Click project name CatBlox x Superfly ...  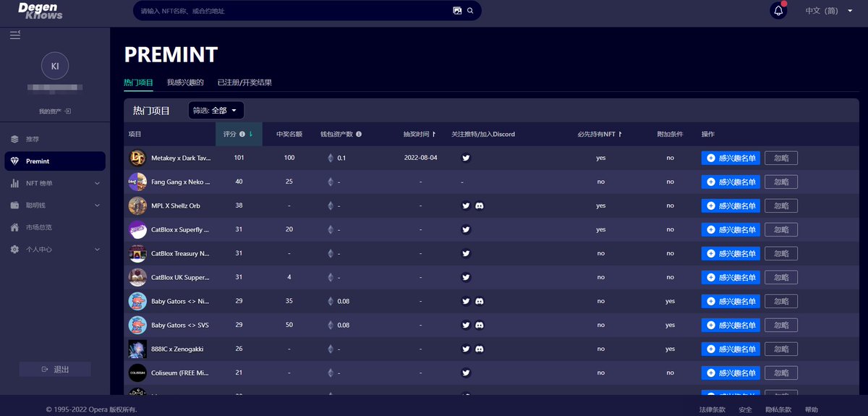[x=180, y=229]
